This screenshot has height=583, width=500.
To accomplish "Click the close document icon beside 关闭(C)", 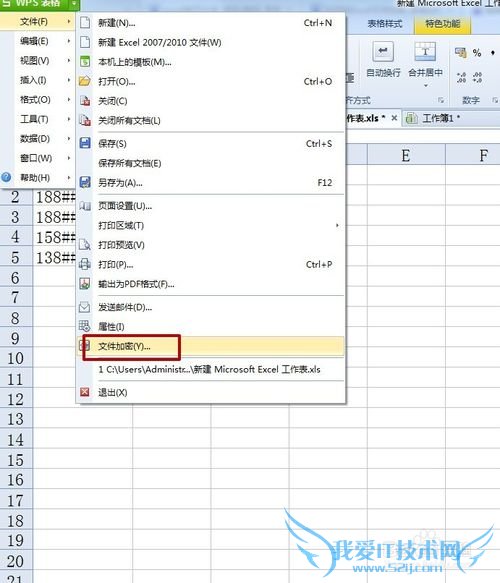I will click(85, 100).
